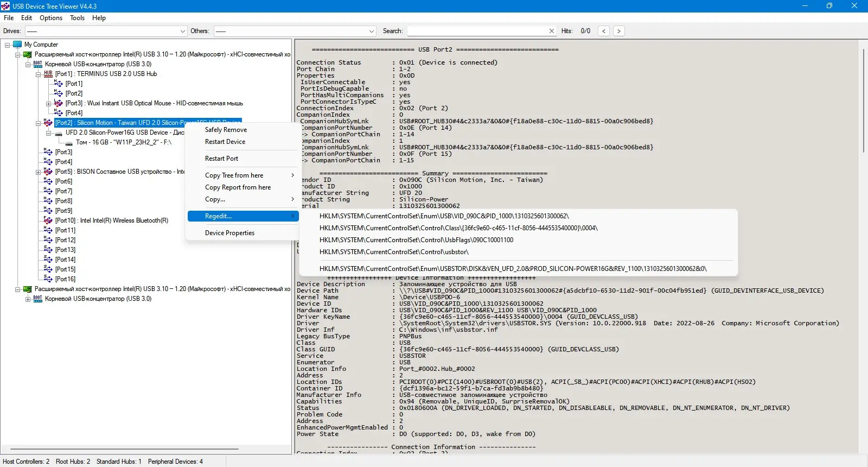Viewport: 868px width, 467px height.
Task: Open Device Properties from the context menu
Action: tap(242, 233)
